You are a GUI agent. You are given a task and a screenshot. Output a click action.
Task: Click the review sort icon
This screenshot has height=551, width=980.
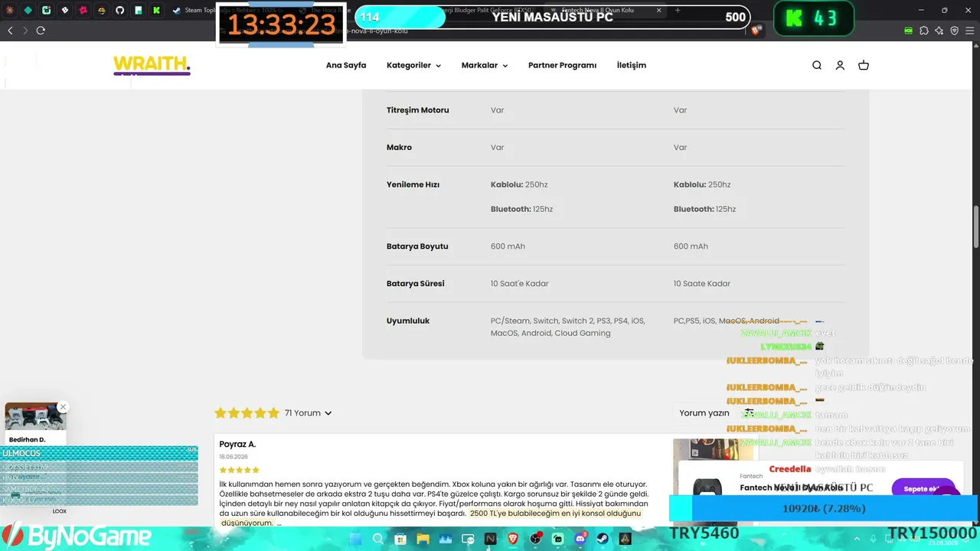click(x=749, y=413)
